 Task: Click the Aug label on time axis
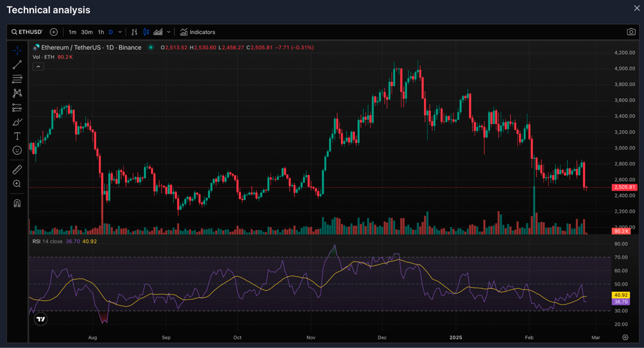point(92,338)
